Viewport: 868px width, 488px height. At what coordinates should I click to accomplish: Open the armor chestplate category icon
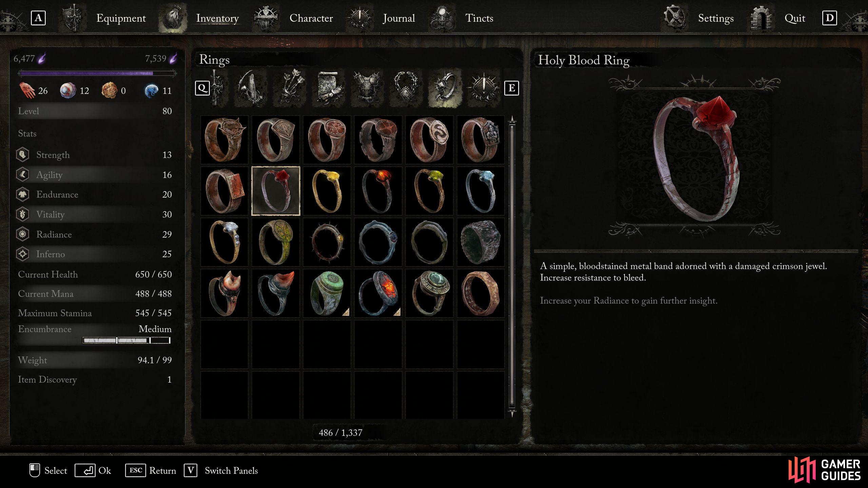368,88
